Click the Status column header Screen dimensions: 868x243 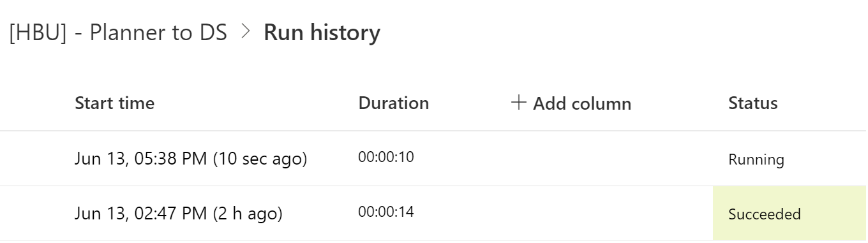coord(753,103)
